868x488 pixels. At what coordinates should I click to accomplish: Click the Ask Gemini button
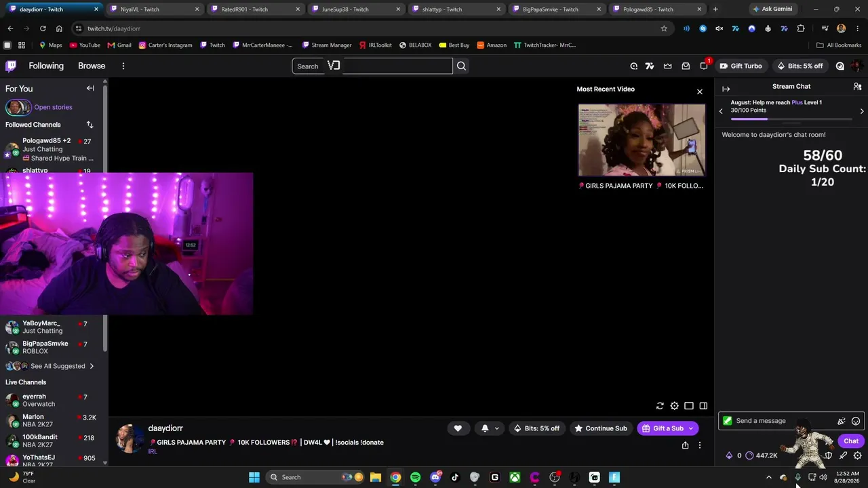tap(772, 9)
